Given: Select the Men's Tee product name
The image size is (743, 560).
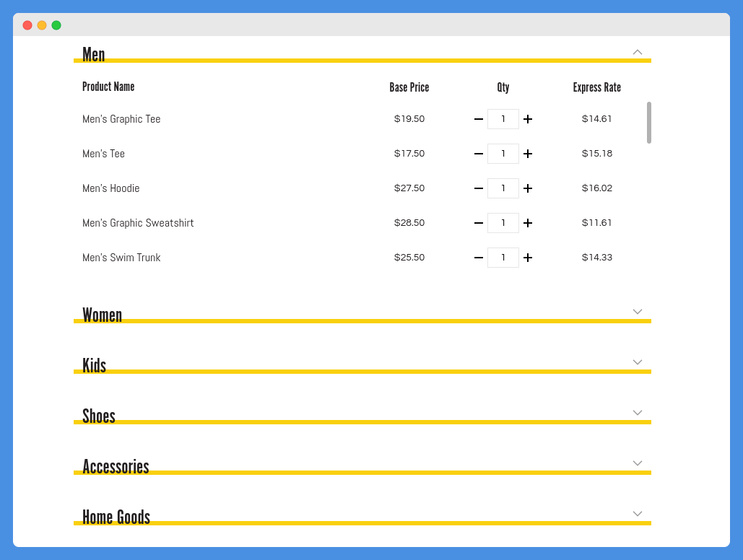Looking at the screenshot, I should (103, 154).
